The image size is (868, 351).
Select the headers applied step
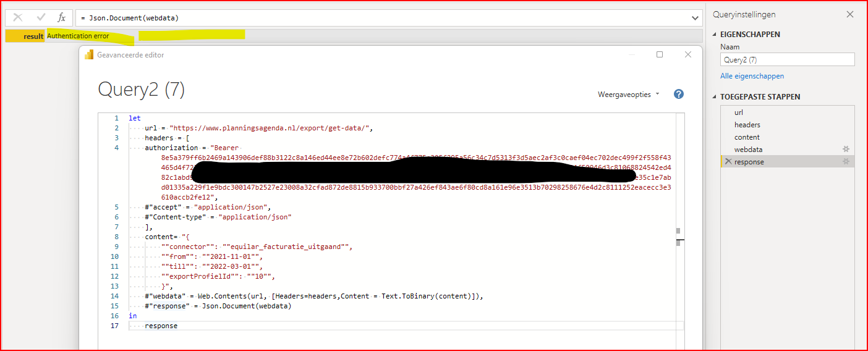coord(788,125)
